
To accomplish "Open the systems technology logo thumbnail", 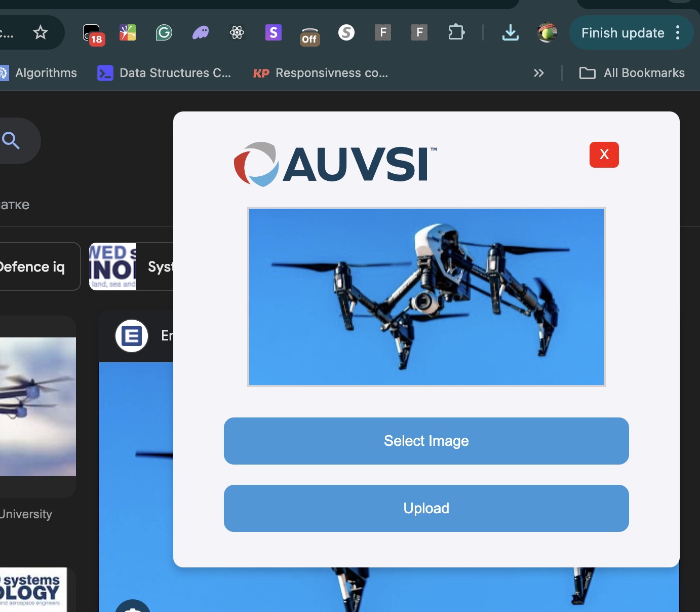I will click(x=33, y=590).
